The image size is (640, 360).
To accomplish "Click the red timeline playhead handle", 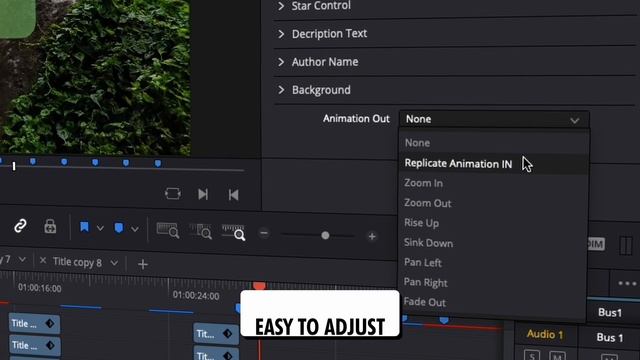I will click(259, 285).
